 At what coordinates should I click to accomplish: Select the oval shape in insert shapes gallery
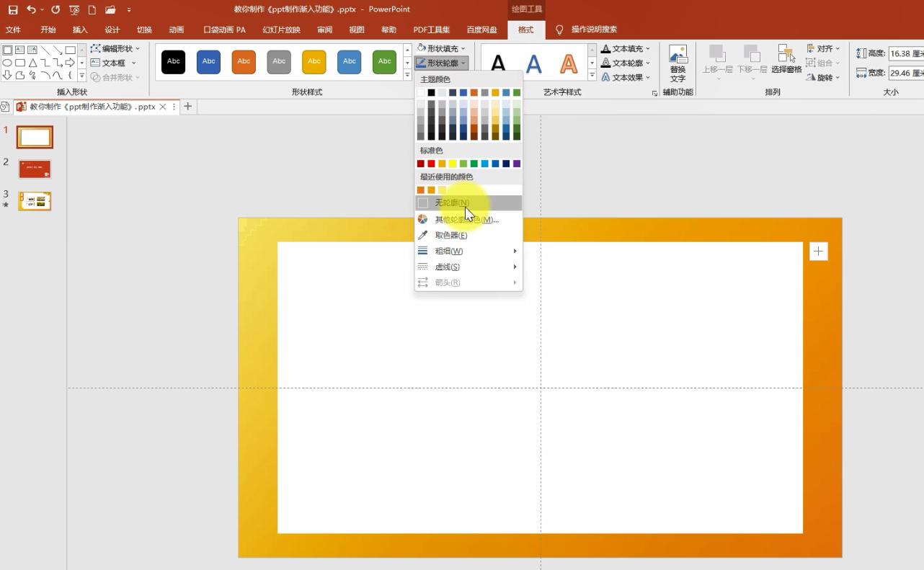[7, 62]
